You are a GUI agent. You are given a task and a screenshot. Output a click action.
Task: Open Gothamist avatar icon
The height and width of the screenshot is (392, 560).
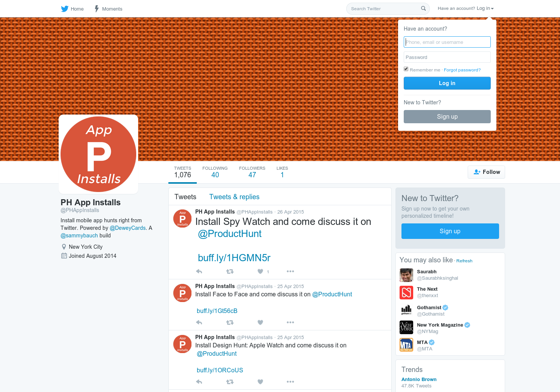pyautogui.click(x=406, y=310)
